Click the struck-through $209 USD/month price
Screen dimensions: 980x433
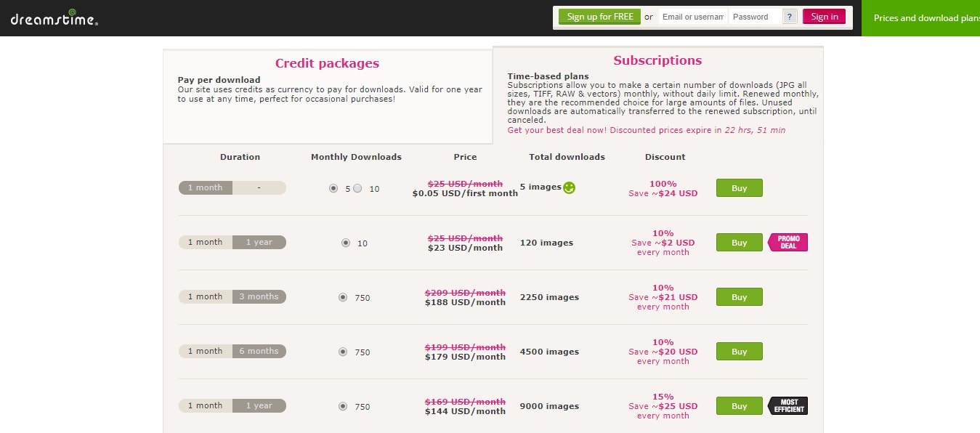465,293
